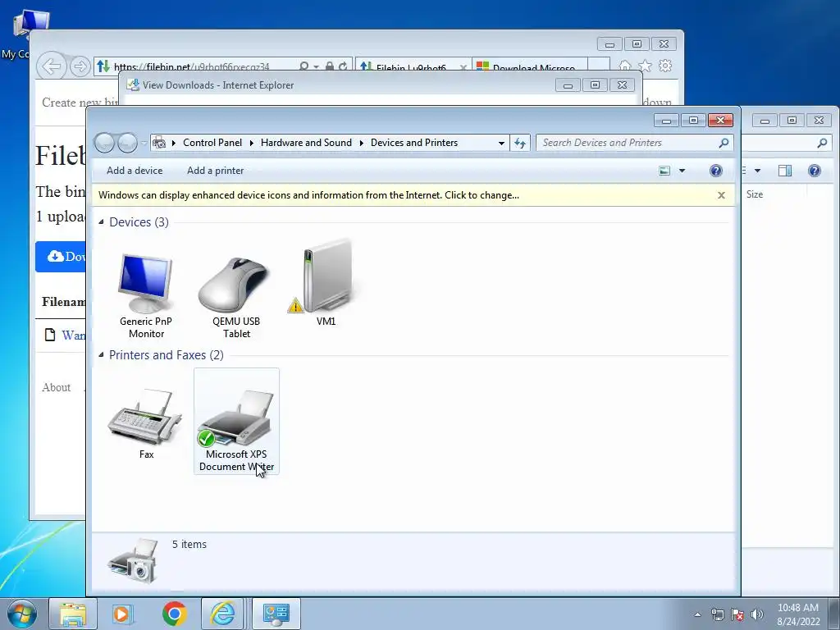Screen dimensions: 840x630
Task: Click the address bar location icon
Action: [159, 143]
